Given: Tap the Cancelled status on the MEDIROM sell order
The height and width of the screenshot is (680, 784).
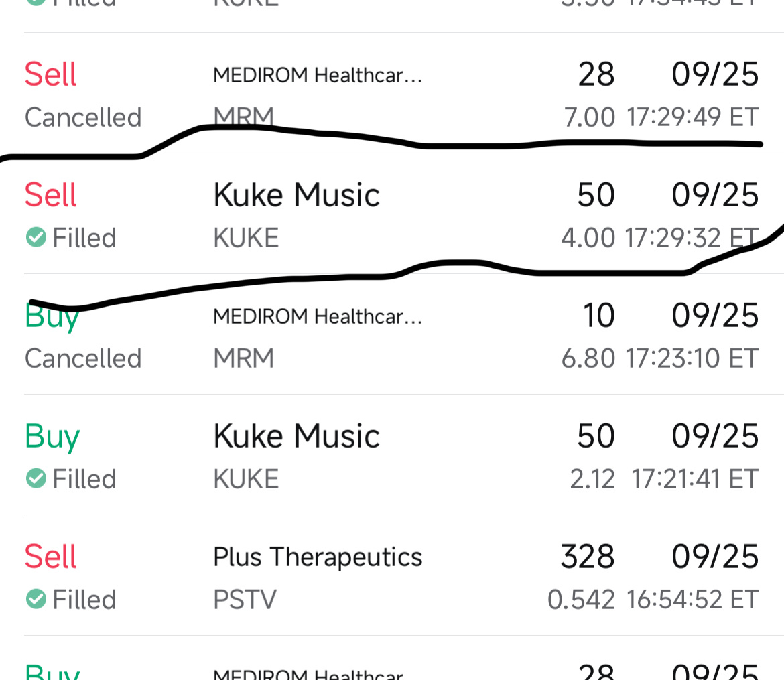Looking at the screenshot, I should pos(83,117).
